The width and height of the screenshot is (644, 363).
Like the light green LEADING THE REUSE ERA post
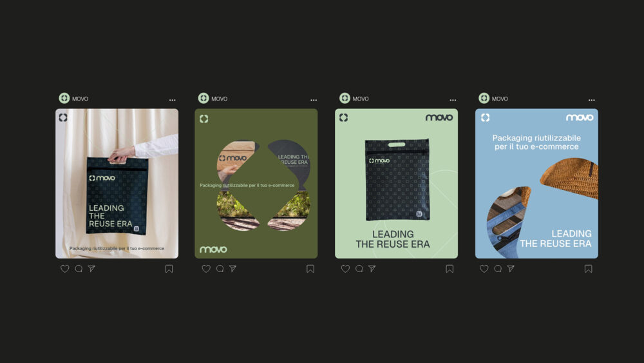[x=345, y=268]
